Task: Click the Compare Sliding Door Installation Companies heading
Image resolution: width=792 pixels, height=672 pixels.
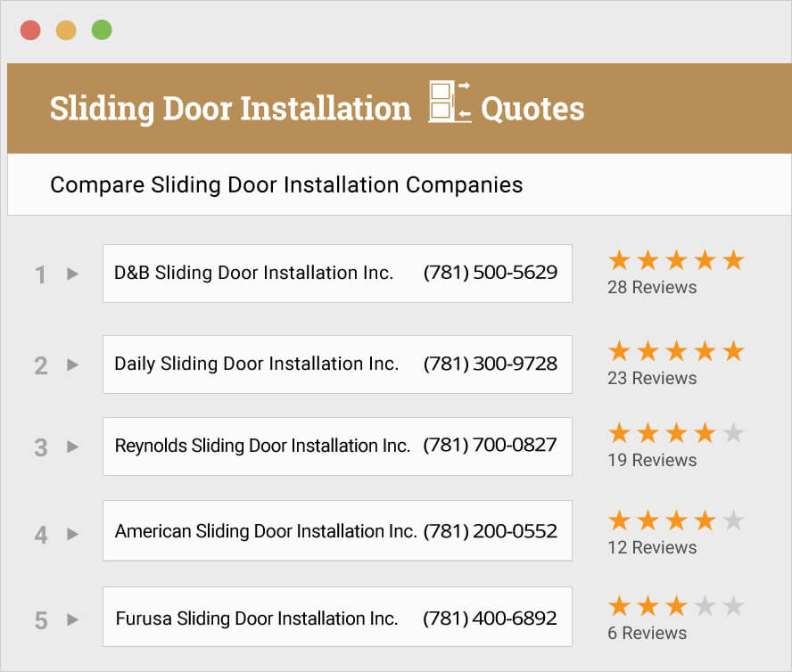Action: tap(286, 184)
